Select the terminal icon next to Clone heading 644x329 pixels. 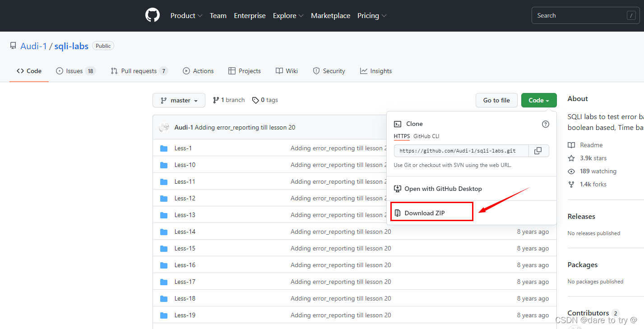398,124
